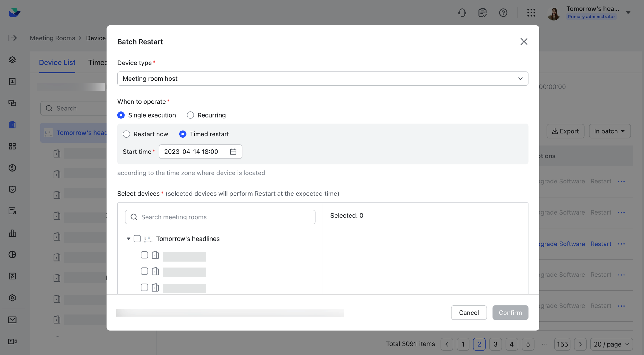Click the Export button
Viewport: 644px width, 355px height.
click(x=565, y=131)
